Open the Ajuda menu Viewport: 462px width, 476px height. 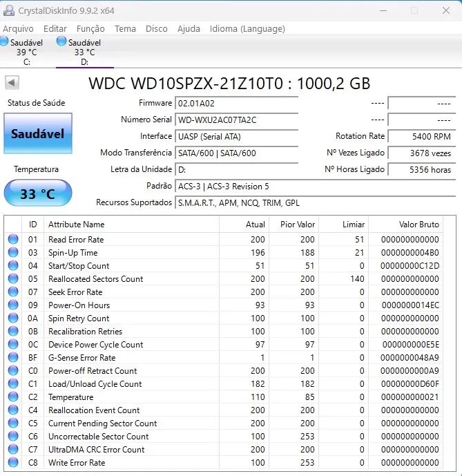click(189, 29)
